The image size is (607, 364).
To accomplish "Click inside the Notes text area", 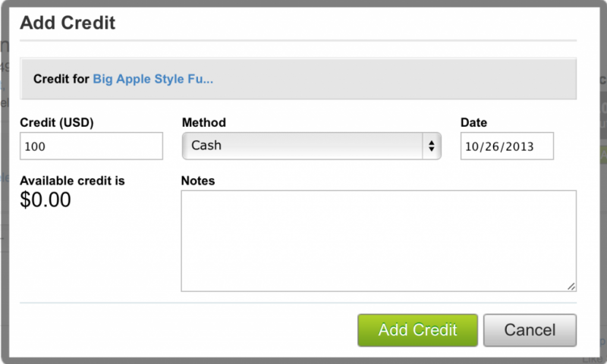I will coord(378,240).
